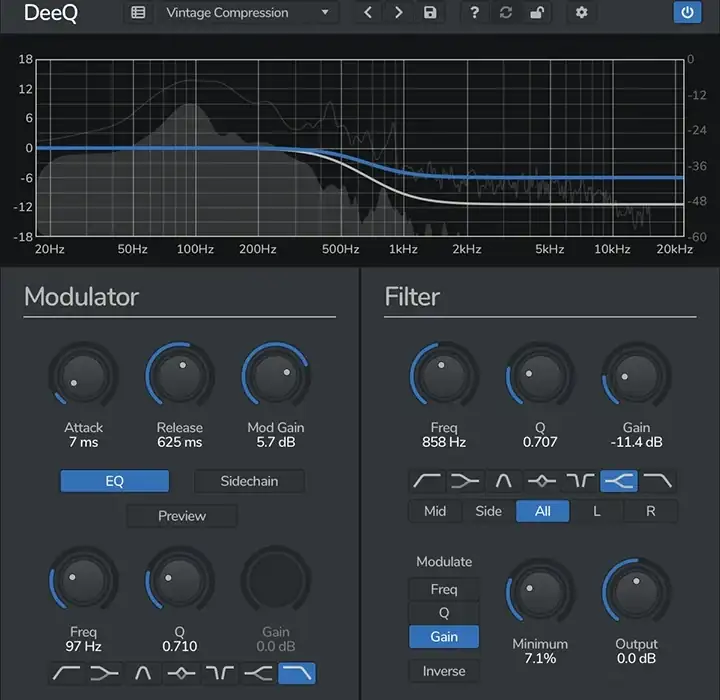
Task: Go to previous preset arrow
Action: 368,12
